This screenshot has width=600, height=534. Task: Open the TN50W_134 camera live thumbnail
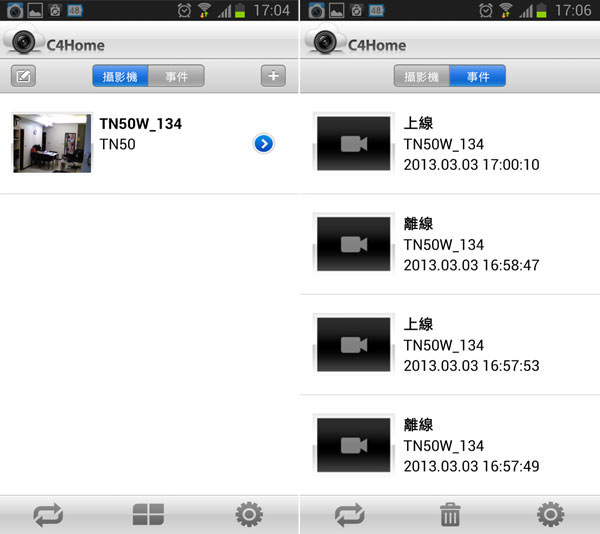(x=52, y=143)
